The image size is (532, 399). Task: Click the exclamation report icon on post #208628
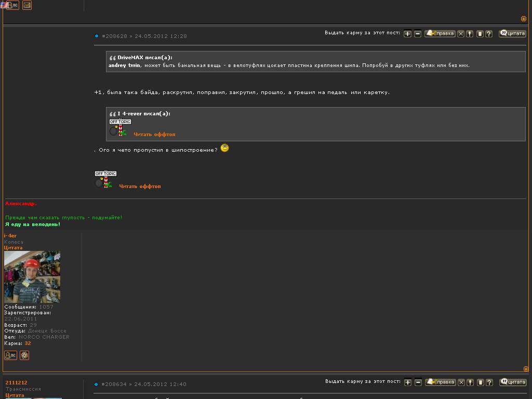(x=470, y=34)
